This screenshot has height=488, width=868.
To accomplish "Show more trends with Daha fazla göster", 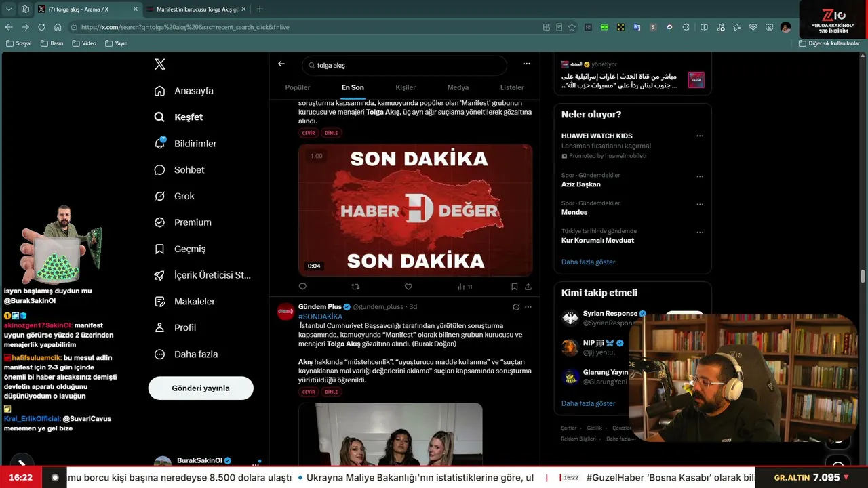I will click(x=589, y=262).
